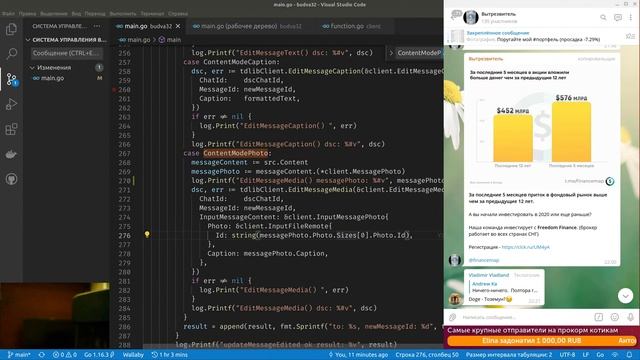Open the source control panel more actions menu

pos(97,26)
